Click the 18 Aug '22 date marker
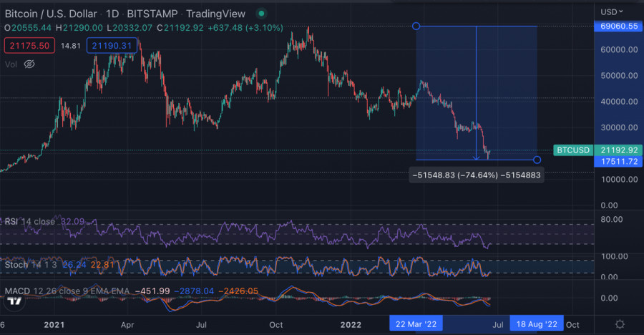 pos(537,324)
